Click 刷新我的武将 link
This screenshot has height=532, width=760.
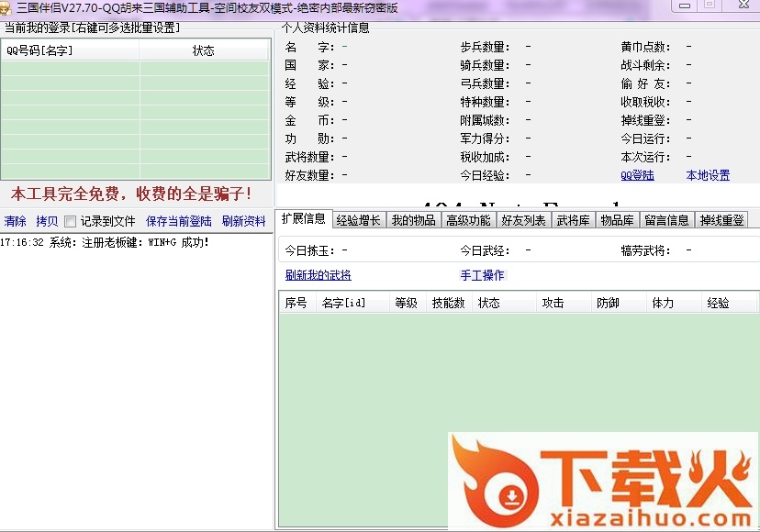click(x=318, y=275)
